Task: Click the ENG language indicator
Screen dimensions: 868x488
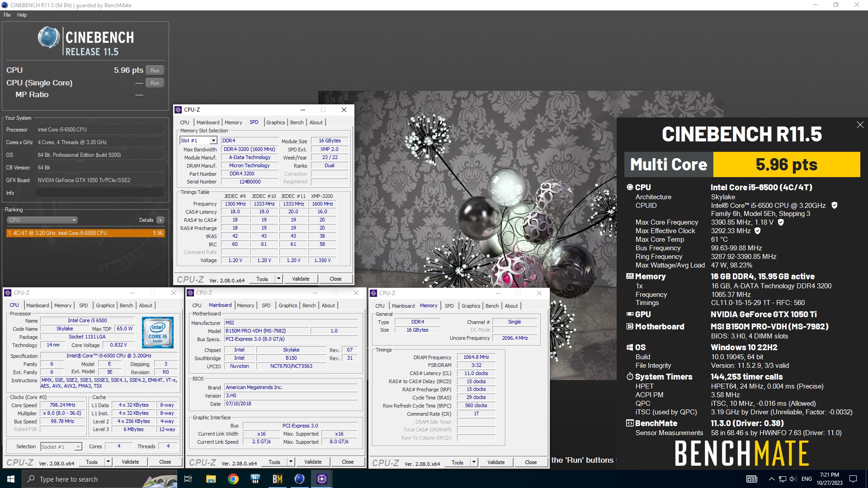Action: pos(807,479)
